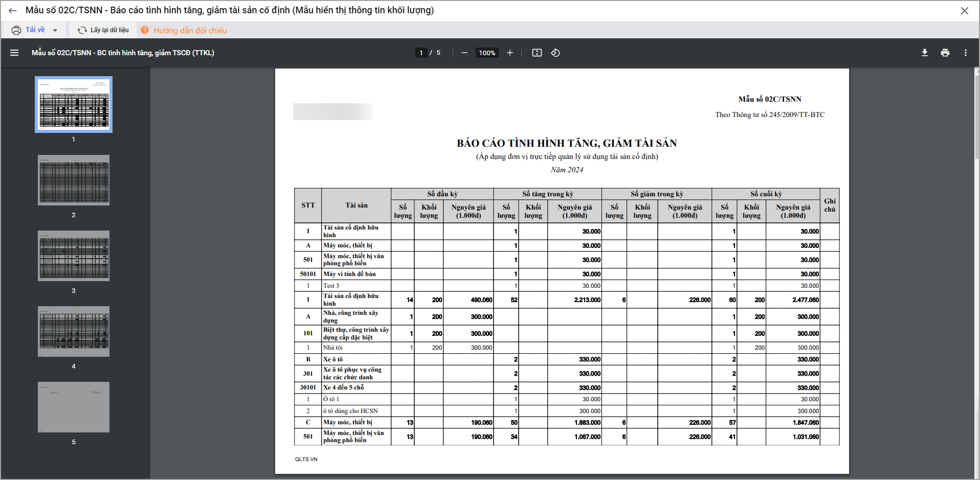Select page 1 thumbnail
The image size is (980, 480).
click(74, 104)
